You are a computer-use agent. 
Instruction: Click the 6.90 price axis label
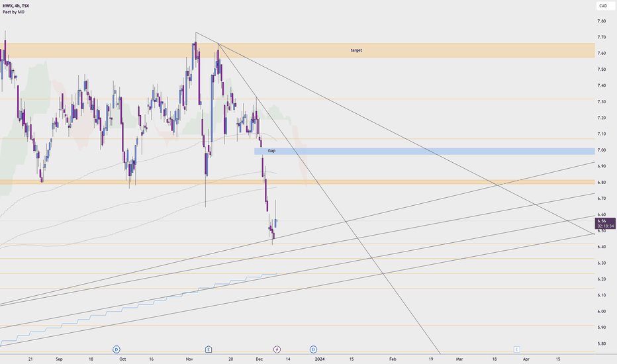pos(601,167)
